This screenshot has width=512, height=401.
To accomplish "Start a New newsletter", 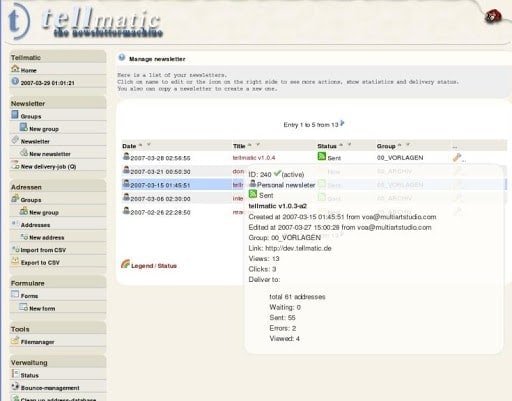I will 50,154.
